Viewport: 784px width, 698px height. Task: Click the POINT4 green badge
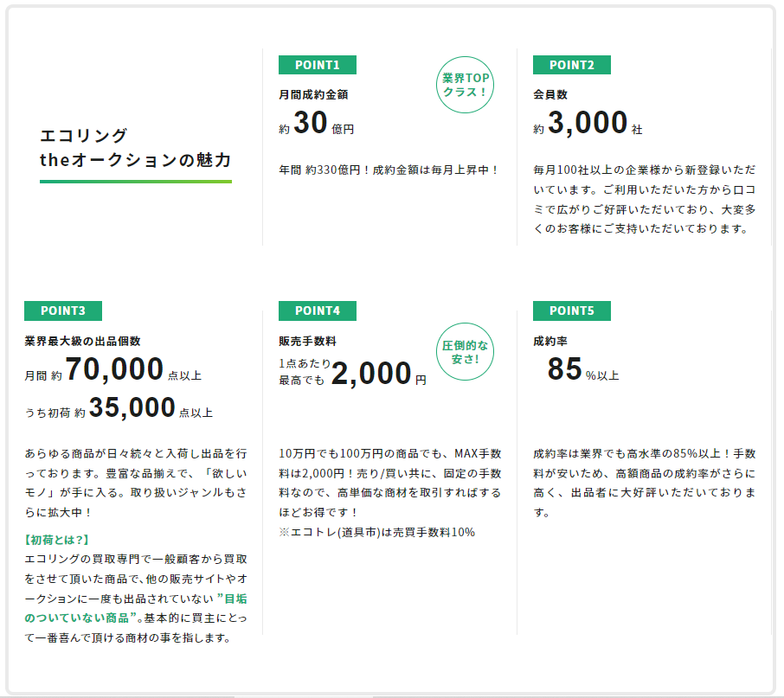coord(317,311)
